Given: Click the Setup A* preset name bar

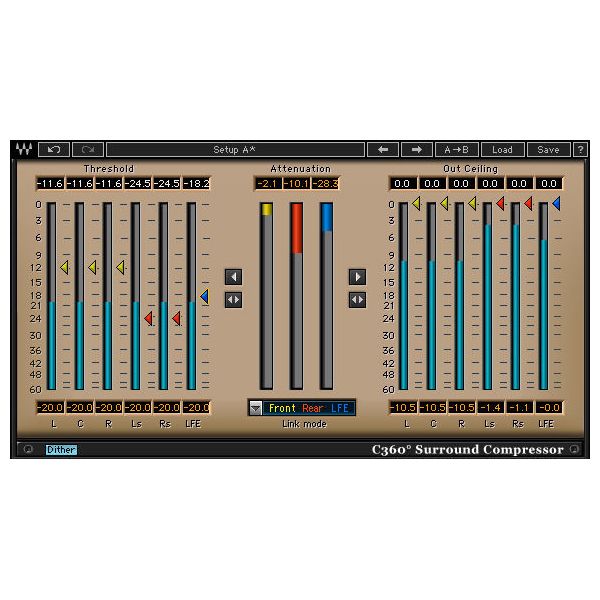Looking at the screenshot, I should click(235, 150).
